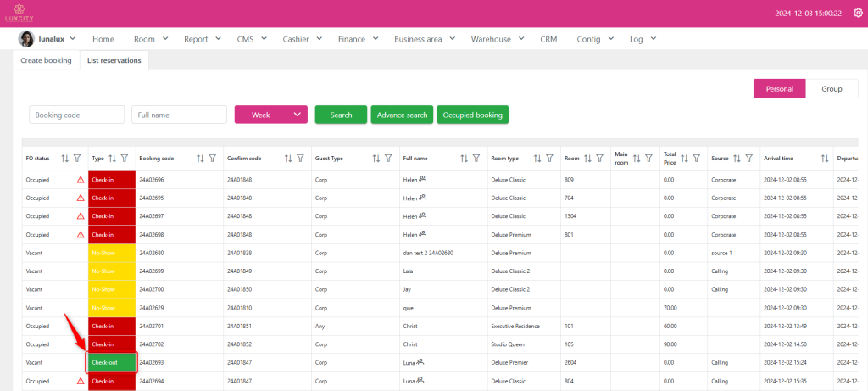Click the filter icon in FO status column
The width and height of the screenshot is (868, 391).
(x=77, y=158)
